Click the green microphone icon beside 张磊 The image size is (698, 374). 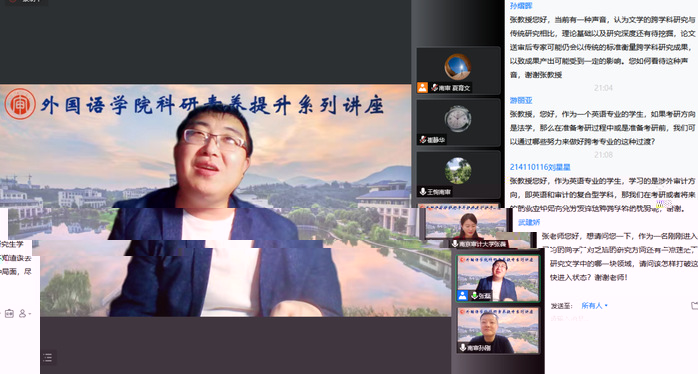coord(475,296)
